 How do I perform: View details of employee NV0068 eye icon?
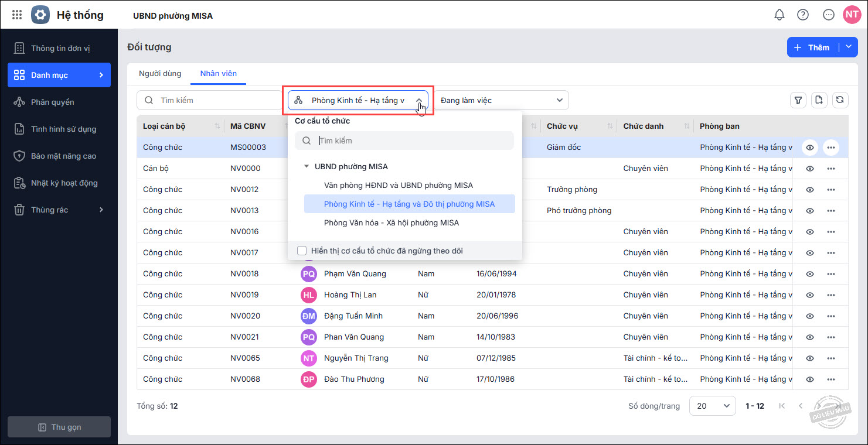(x=810, y=379)
